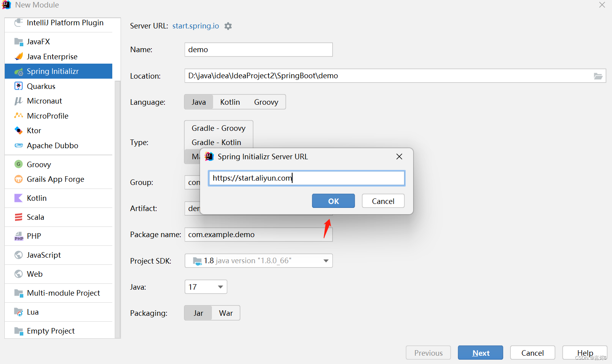Select Spring Initializr generator

point(59,72)
